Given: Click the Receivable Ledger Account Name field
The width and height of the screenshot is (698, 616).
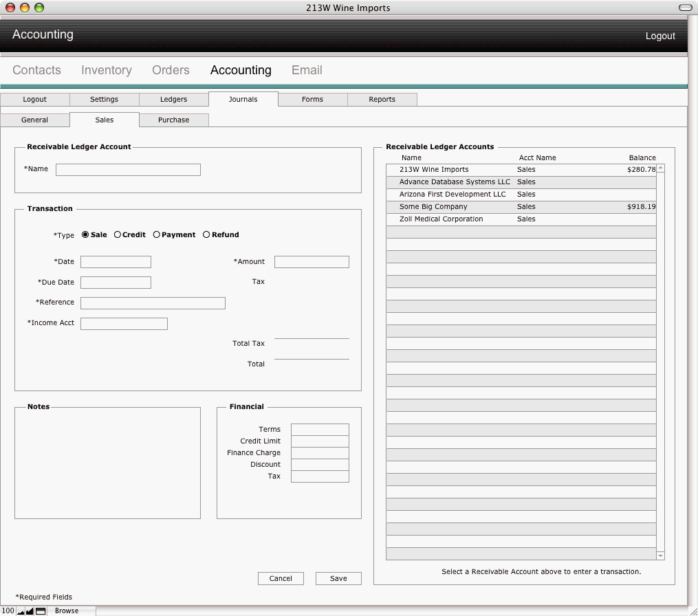Looking at the screenshot, I should [128, 170].
